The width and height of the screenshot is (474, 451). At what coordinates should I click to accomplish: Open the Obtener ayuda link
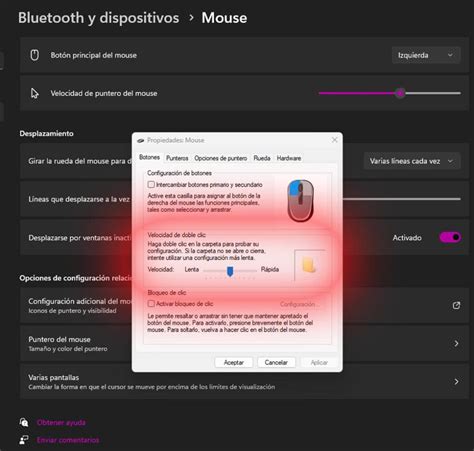click(61, 423)
